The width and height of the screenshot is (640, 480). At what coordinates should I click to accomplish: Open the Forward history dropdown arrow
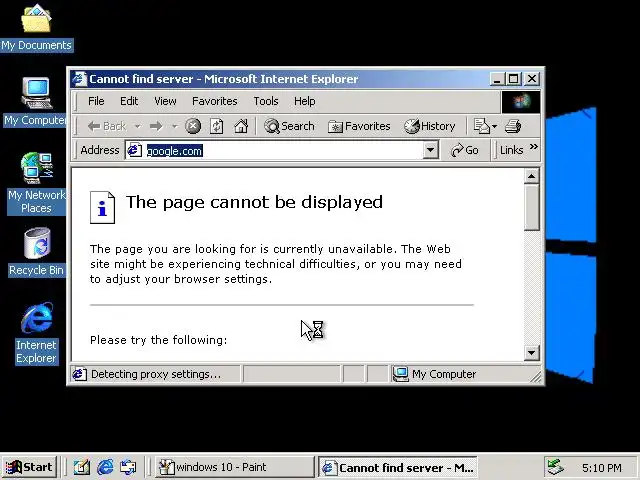tap(175, 126)
